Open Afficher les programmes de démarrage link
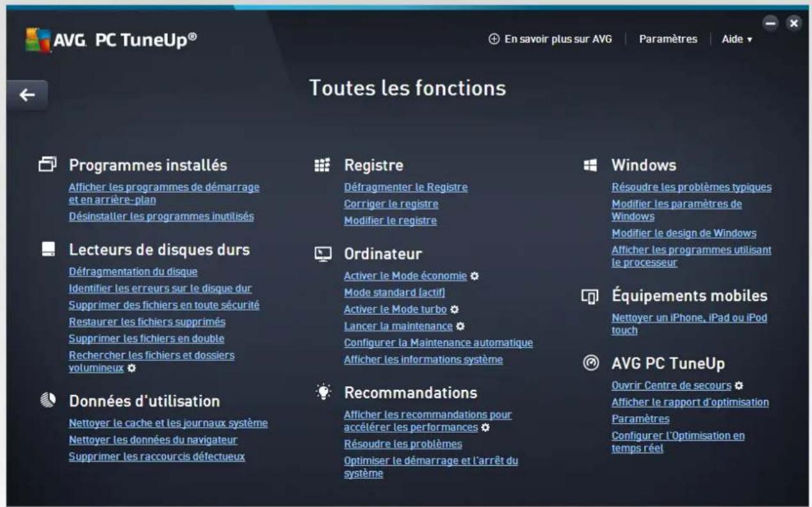812x507 pixels. [164, 193]
